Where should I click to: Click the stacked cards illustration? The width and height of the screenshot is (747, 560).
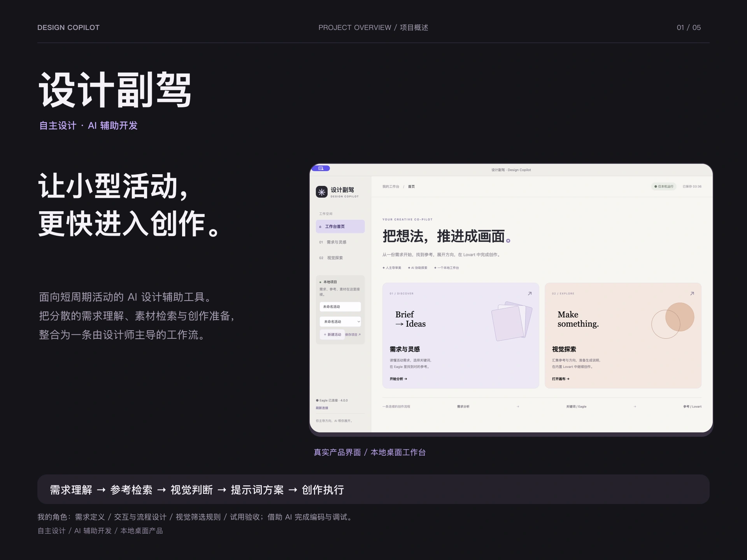click(512, 321)
